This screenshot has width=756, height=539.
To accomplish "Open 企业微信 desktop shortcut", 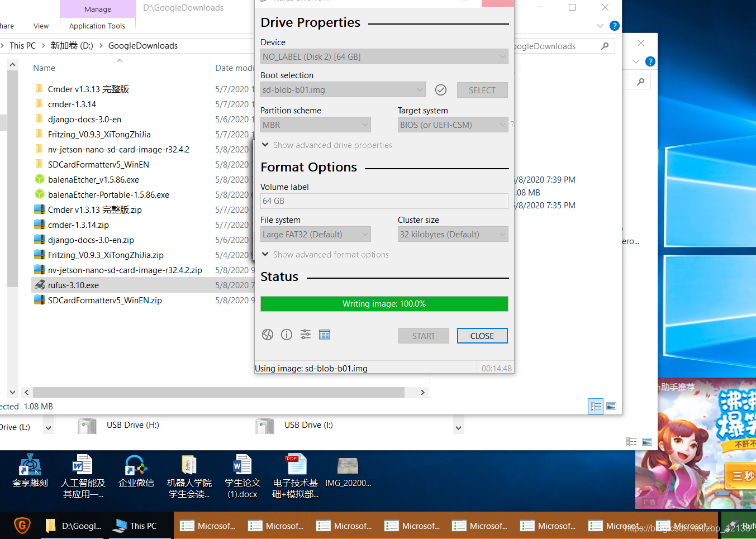I will [x=136, y=471].
